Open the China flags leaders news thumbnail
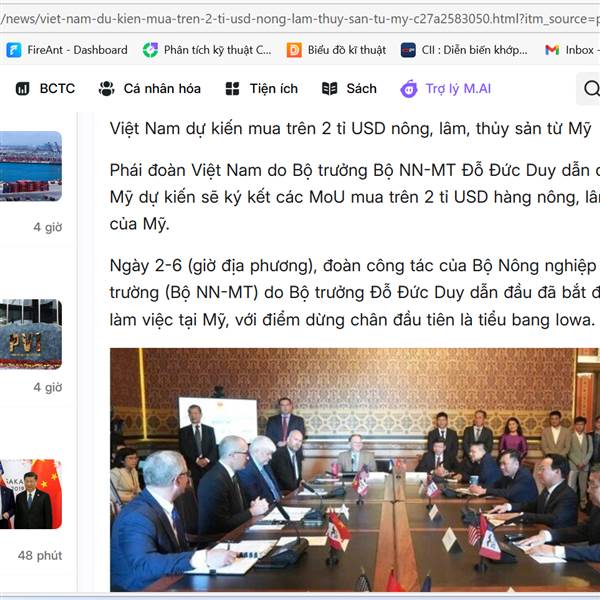Viewport: 600px width, 600px height. tap(31, 494)
